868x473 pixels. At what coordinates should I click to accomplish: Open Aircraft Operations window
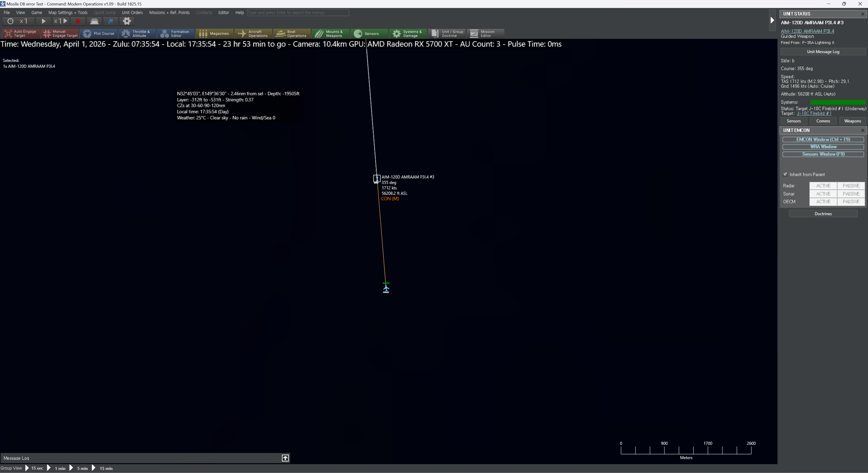coord(253,34)
